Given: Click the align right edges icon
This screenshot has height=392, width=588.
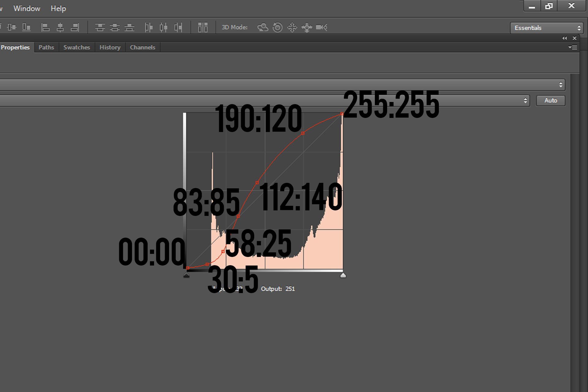Looking at the screenshot, I should pyautogui.click(x=75, y=28).
